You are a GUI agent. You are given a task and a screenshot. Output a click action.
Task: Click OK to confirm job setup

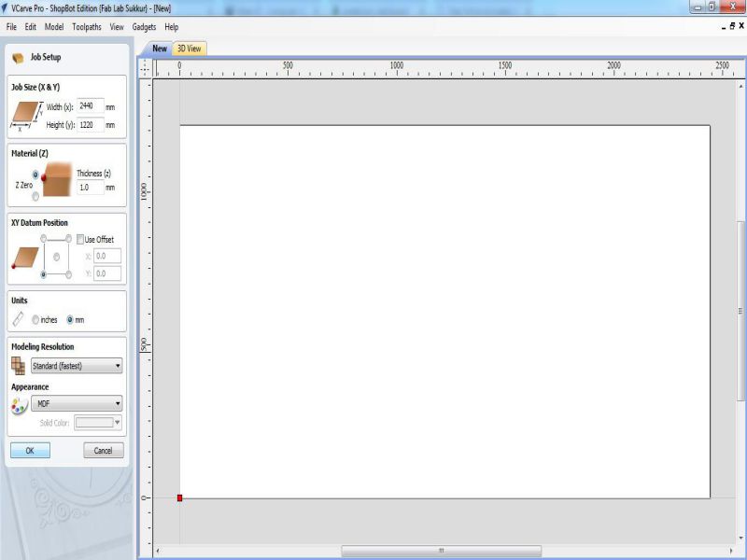(30, 451)
